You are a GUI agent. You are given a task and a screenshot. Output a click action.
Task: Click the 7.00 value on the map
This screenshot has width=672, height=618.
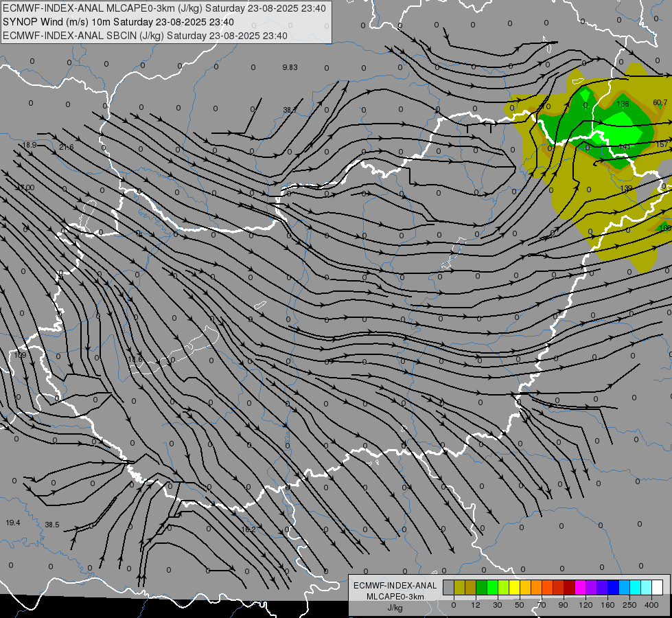point(27,187)
